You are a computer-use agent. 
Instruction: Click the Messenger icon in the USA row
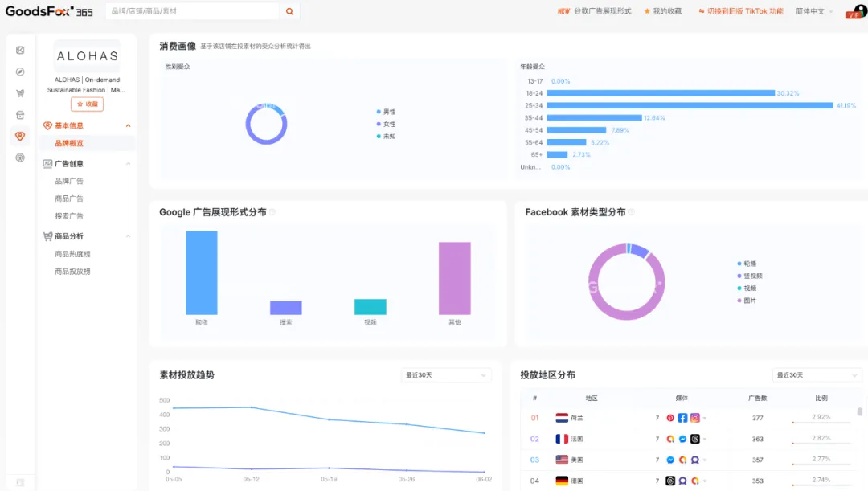(670, 460)
